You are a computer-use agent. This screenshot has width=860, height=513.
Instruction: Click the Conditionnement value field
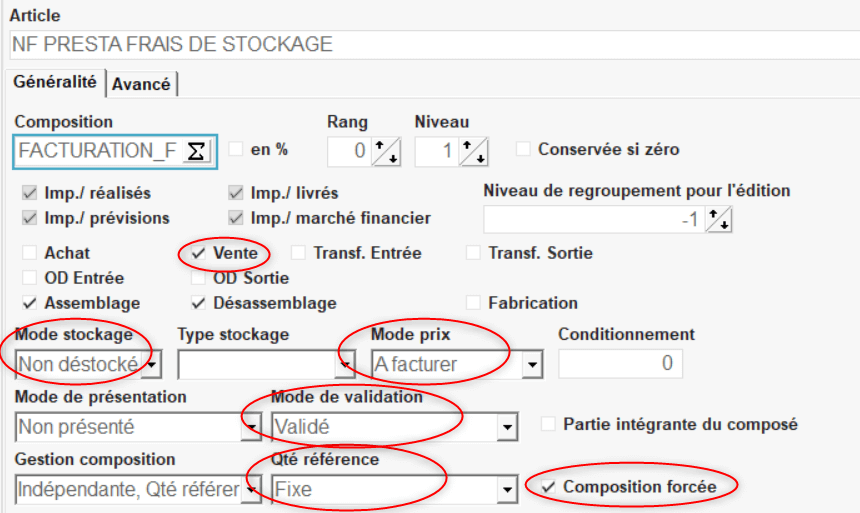click(620, 364)
